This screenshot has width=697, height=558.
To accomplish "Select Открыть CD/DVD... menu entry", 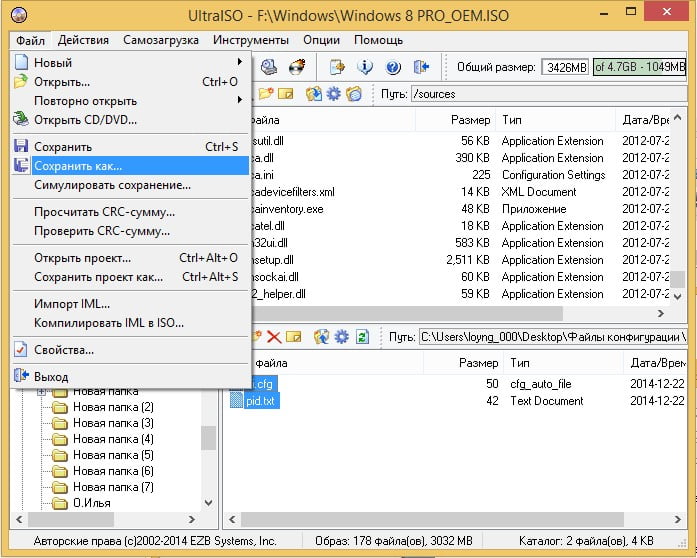I will click(85, 120).
